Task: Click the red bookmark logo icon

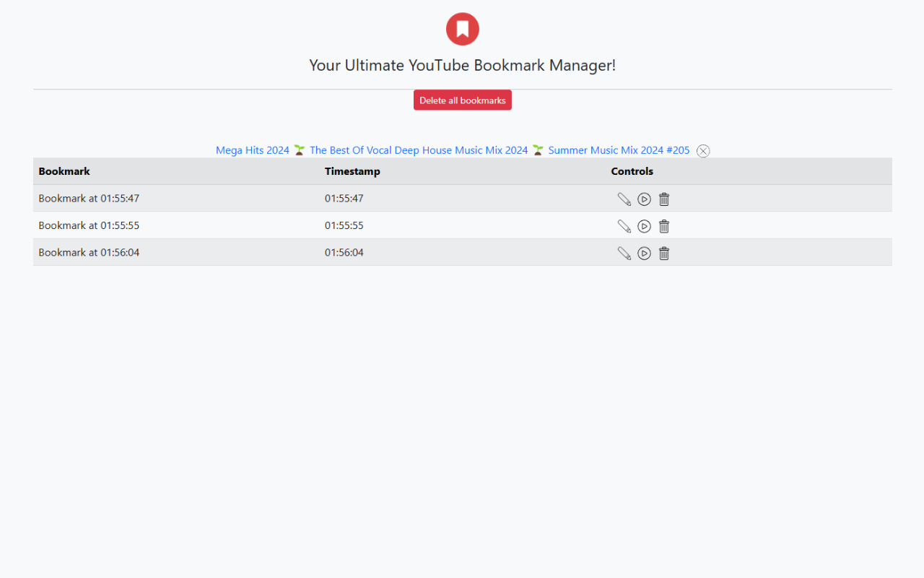Action: pyautogui.click(x=463, y=29)
